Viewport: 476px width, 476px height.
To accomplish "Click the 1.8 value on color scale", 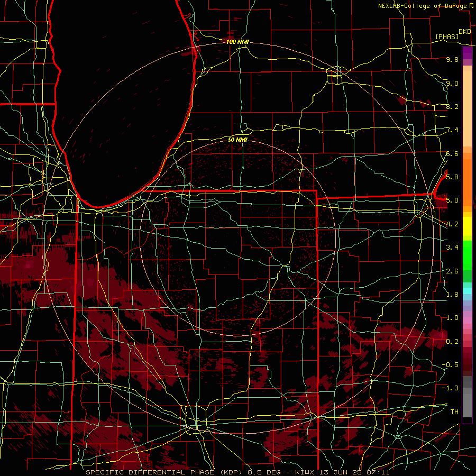I will (452, 294).
